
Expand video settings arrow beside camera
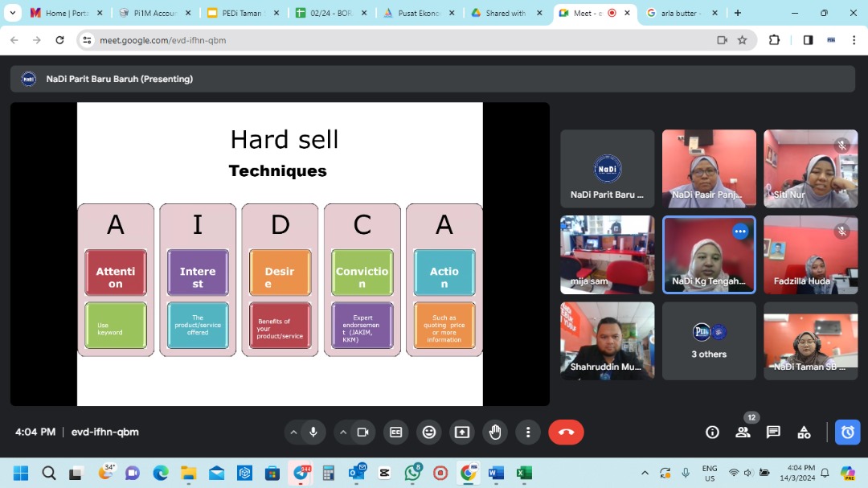343,433
